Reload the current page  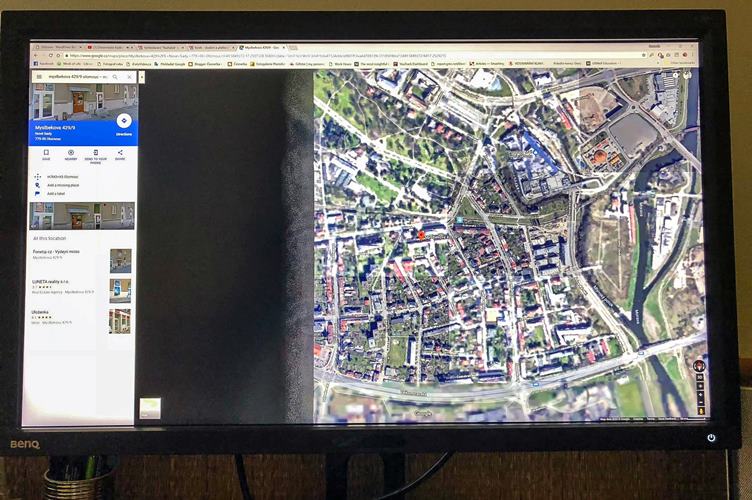pyautogui.click(x=51, y=56)
